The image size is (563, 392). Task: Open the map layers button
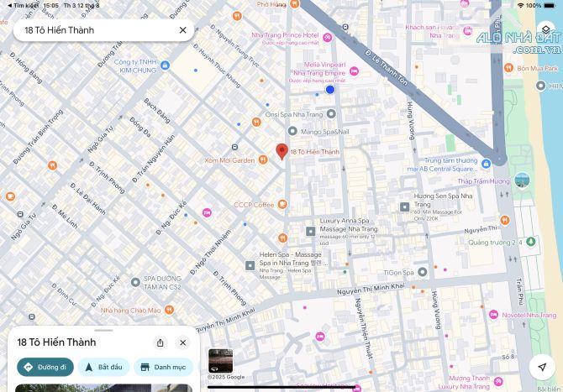545,30
